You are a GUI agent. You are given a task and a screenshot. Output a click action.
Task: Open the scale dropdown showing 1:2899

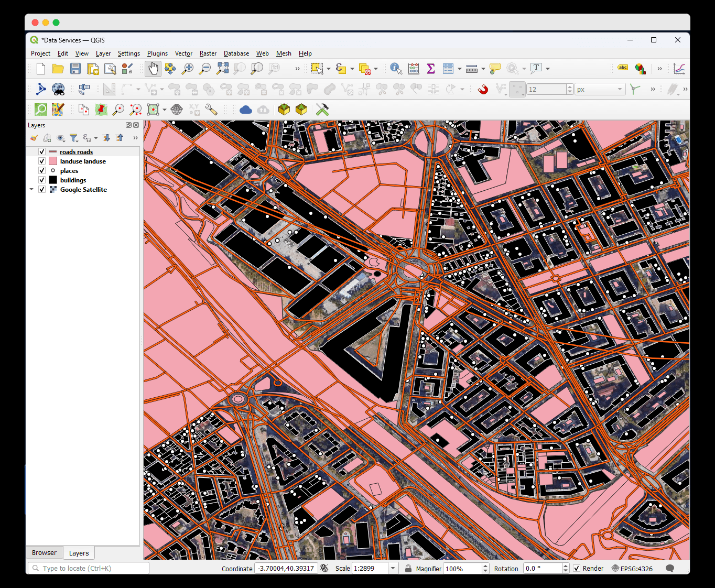coord(392,568)
